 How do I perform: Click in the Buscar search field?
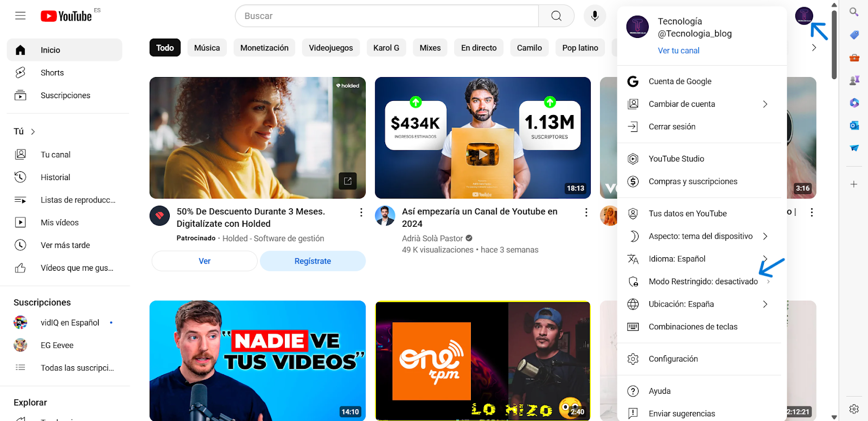[387, 16]
